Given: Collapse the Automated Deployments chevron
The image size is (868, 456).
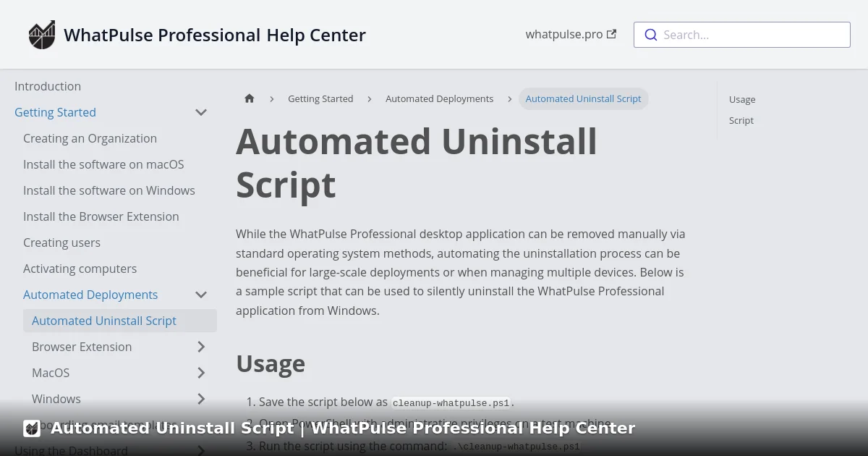Looking at the screenshot, I should click(201, 295).
